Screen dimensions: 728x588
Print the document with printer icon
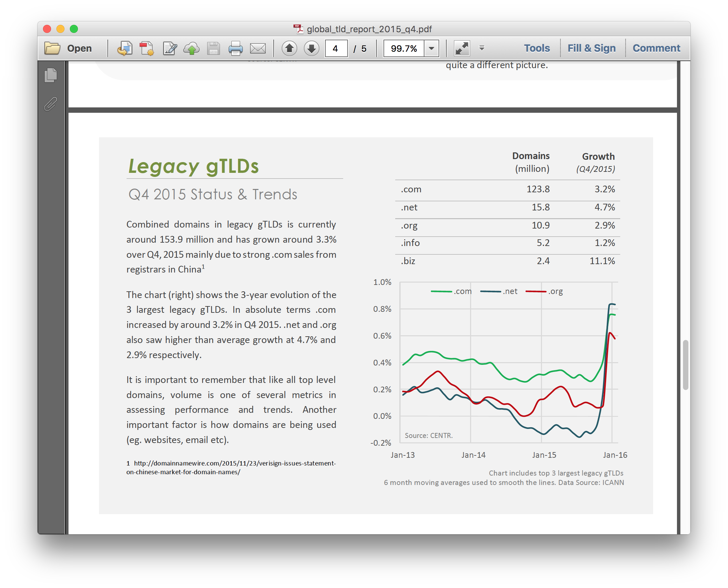coord(235,48)
